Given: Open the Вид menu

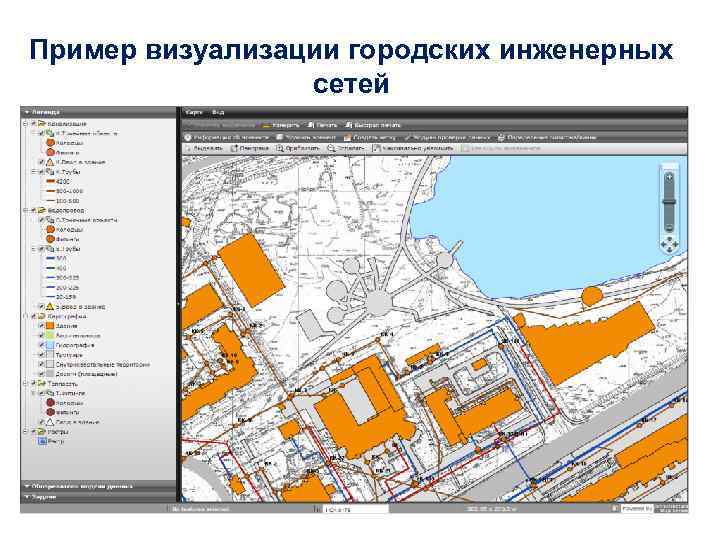Looking at the screenshot, I should pos(218,112).
